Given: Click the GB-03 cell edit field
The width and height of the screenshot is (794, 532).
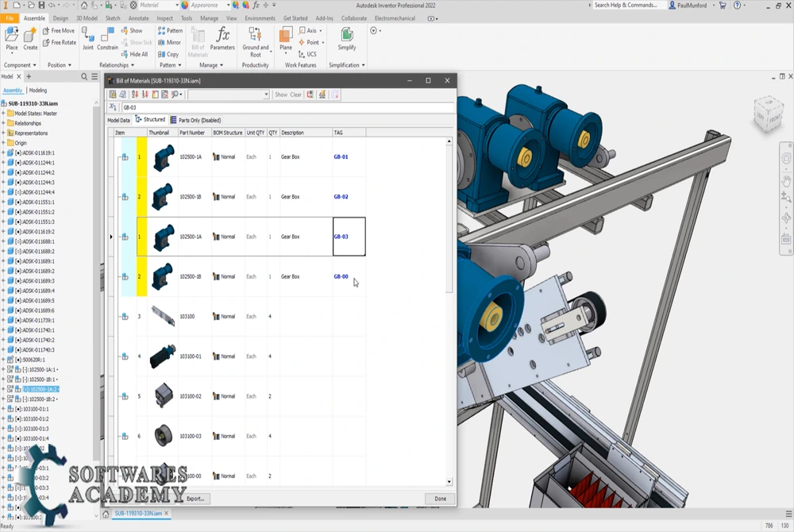Looking at the screenshot, I should tap(287, 107).
